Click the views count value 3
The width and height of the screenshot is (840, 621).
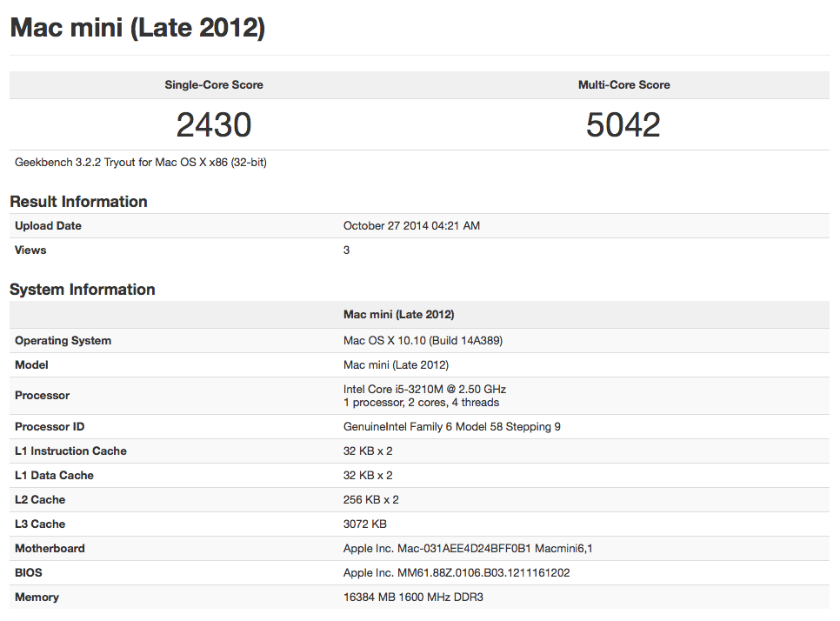tap(347, 250)
